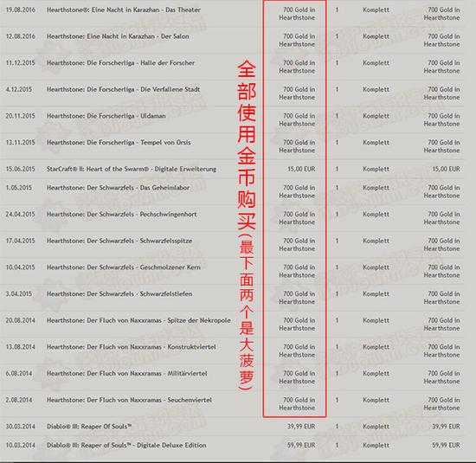Viewport: 476px width, 463px height.
Task: Click date 13.11.2015
Action: pyautogui.click(x=21, y=143)
